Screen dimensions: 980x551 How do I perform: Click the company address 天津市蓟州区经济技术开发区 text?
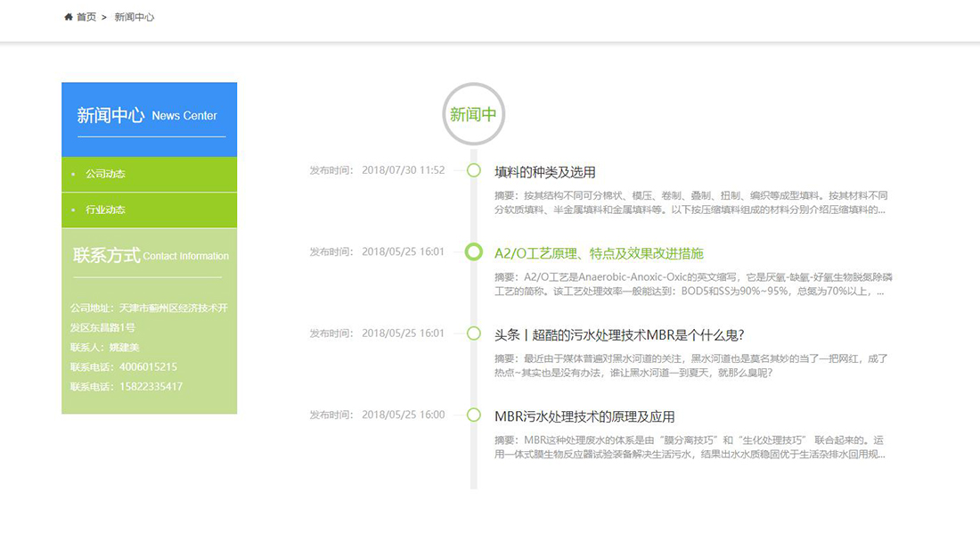149,317
